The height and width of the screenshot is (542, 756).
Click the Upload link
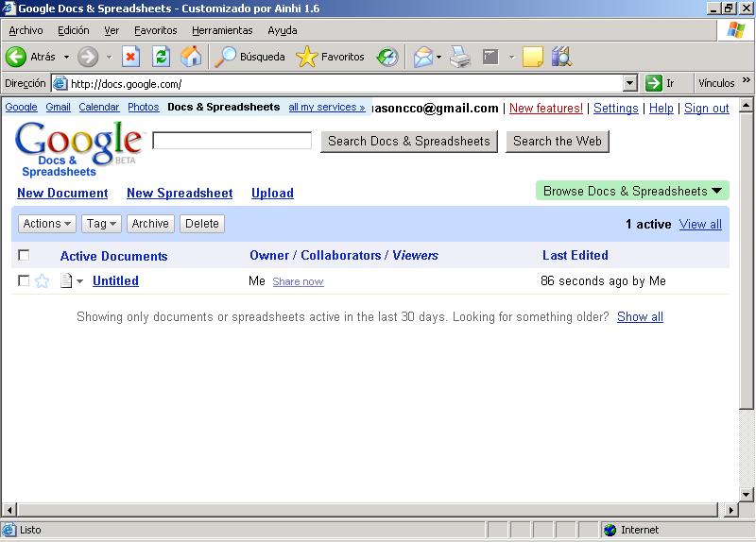coord(272,194)
